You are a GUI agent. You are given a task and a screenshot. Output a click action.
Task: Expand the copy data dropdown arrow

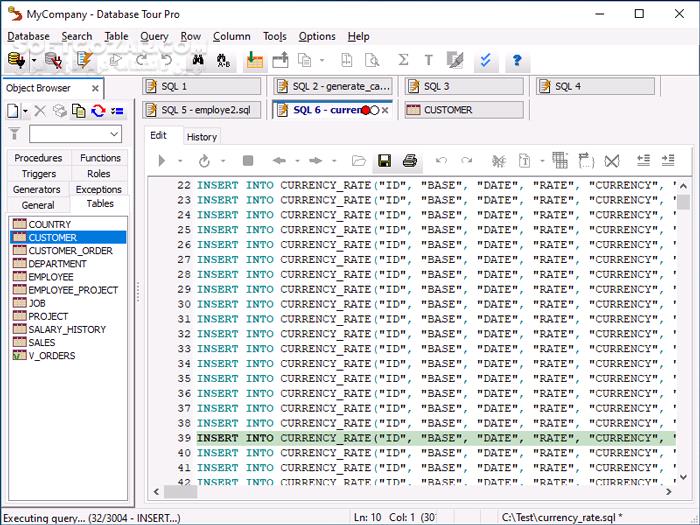pos(322,60)
